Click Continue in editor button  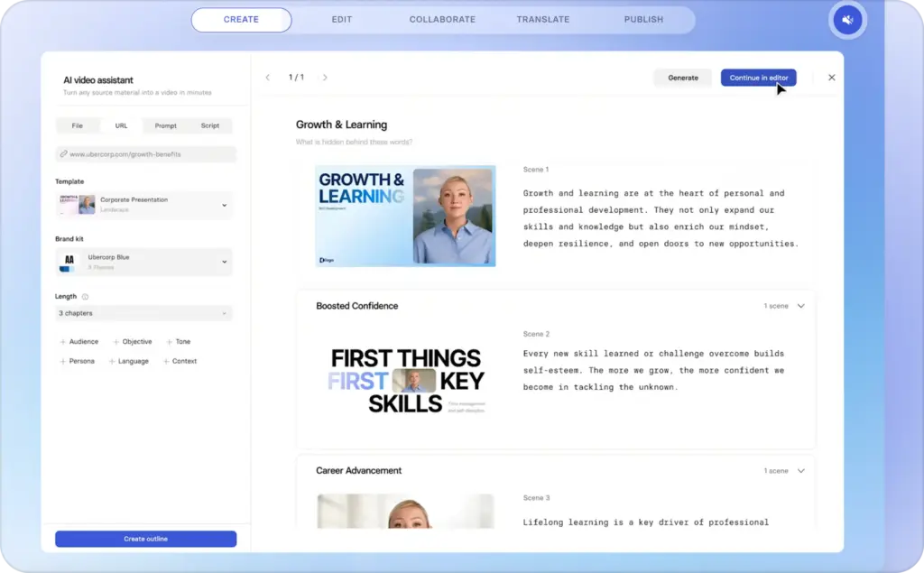pos(758,78)
